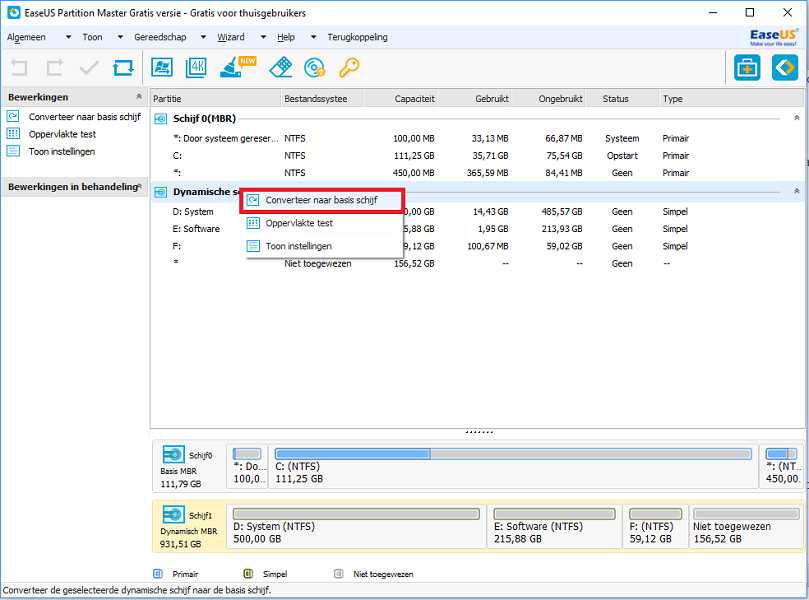Select the D: System row in the list
This screenshot has width=809, height=600.
tap(477, 212)
